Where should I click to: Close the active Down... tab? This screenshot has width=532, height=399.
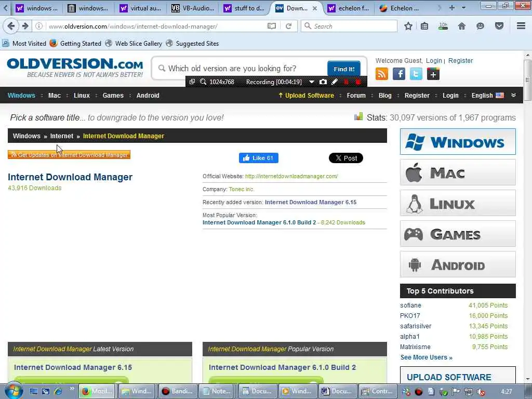click(x=315, y=8)
